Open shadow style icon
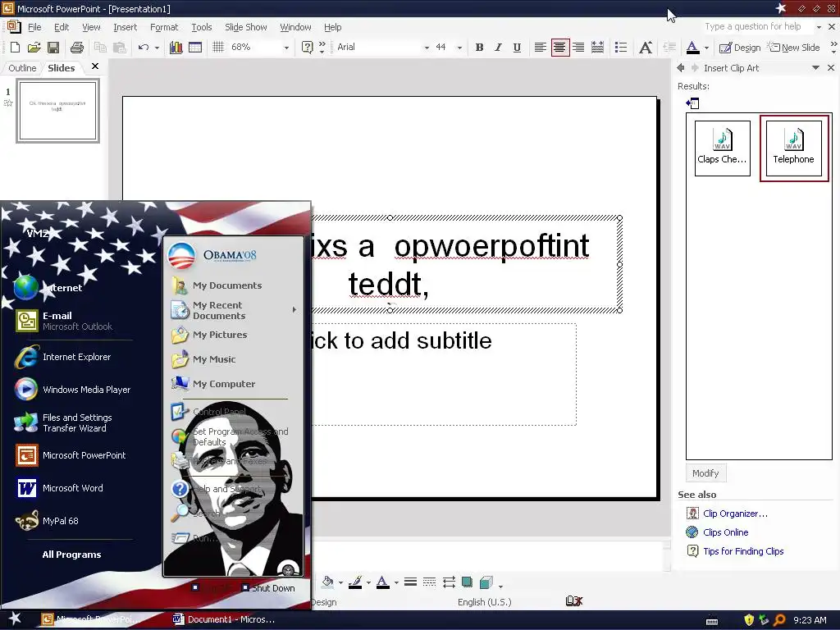 coord(467,582)
